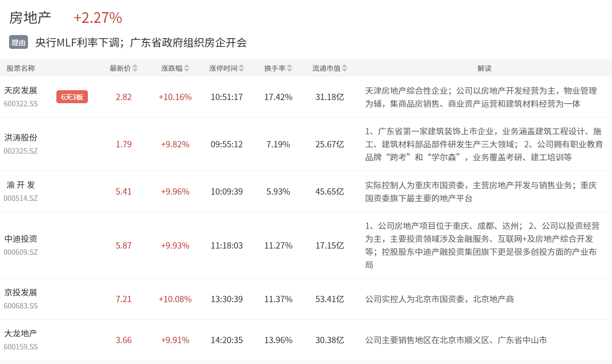The image size is (612, 364).
Task: Click market value 30.38亿
Action: [329, 340]
